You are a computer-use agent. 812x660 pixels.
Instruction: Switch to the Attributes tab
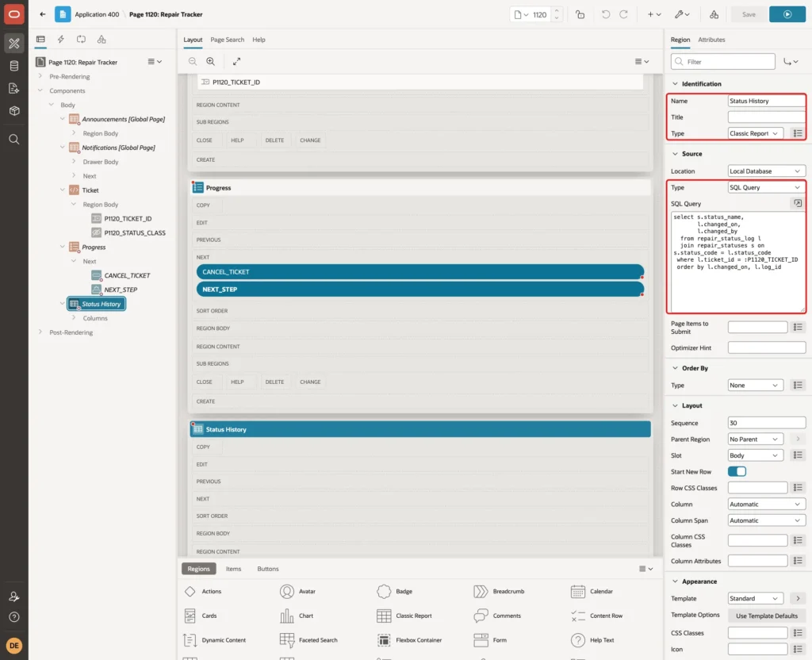click(711, 40)
